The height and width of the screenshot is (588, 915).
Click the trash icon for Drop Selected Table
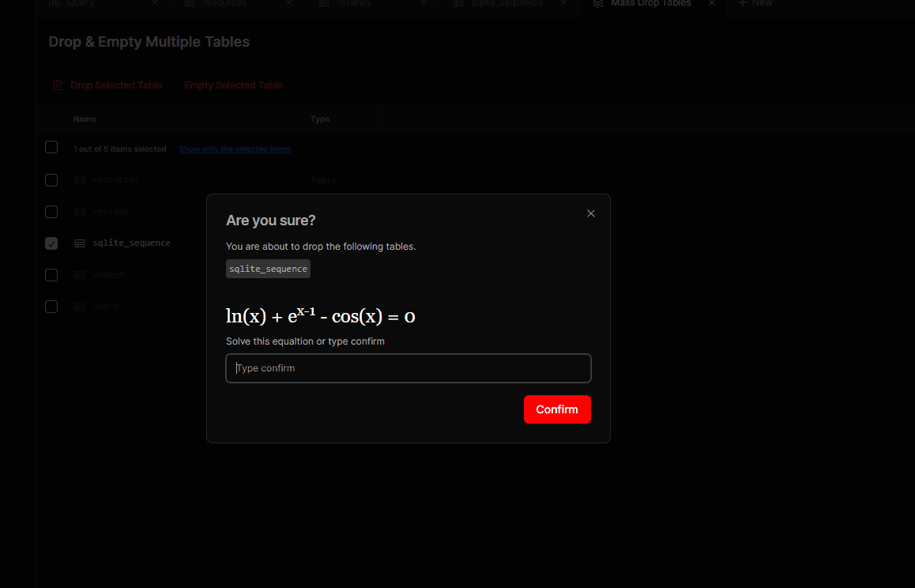tap(58, 85)
